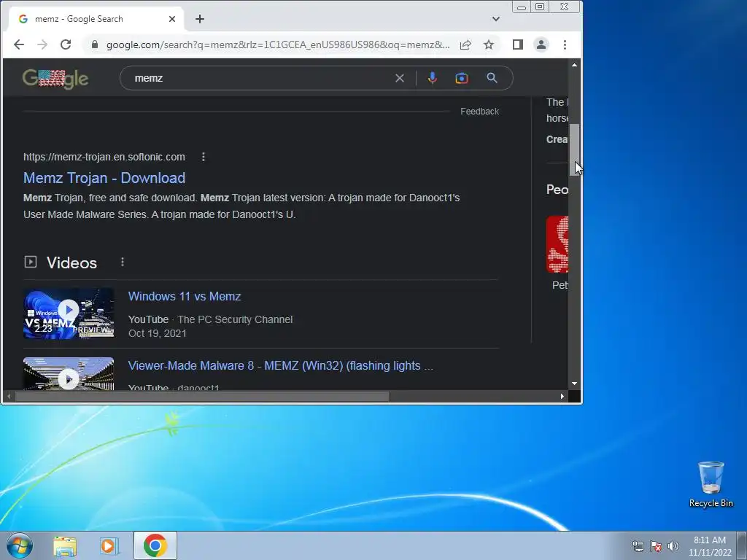Click the browser forward arrow
Image resolution: width=747 pixels, height=560 pixels.
[42, 44]
